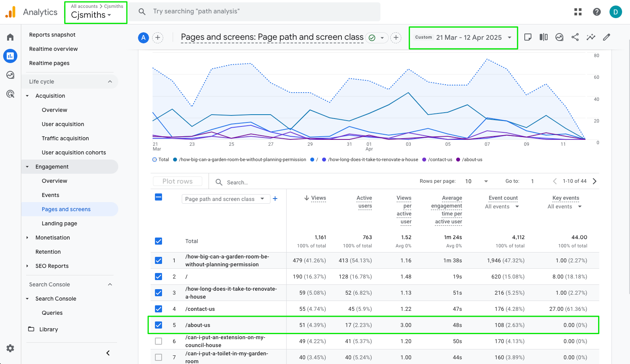Screen dimensions: 630x364
Task: Click the /contact-us legend color dot
Action: [x=424, y=160]
